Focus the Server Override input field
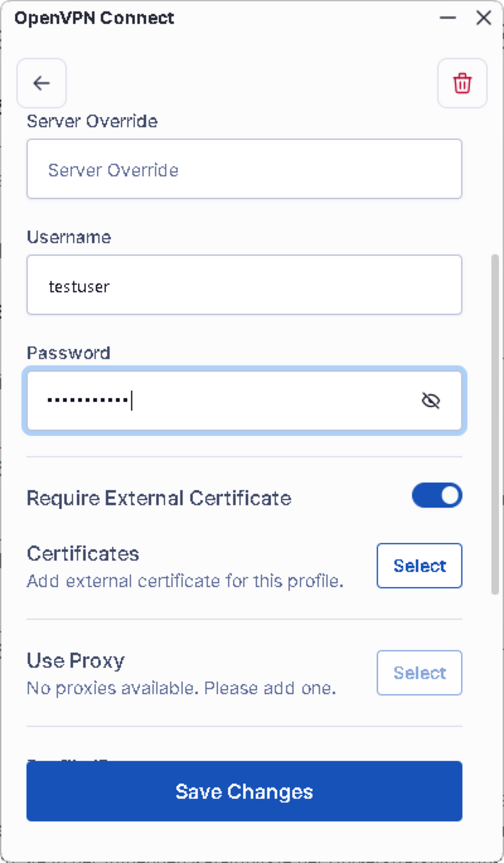 pos(244,169)
